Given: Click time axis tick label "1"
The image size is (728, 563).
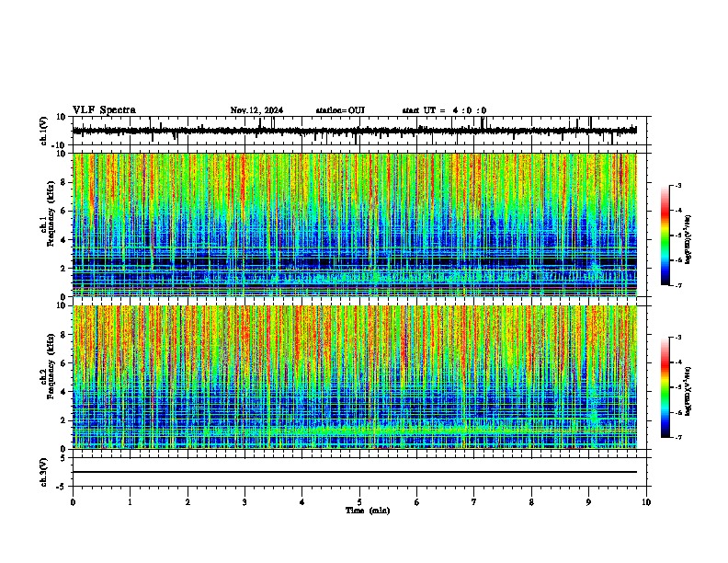Looking at the screenshot, I should coord(130,502).
